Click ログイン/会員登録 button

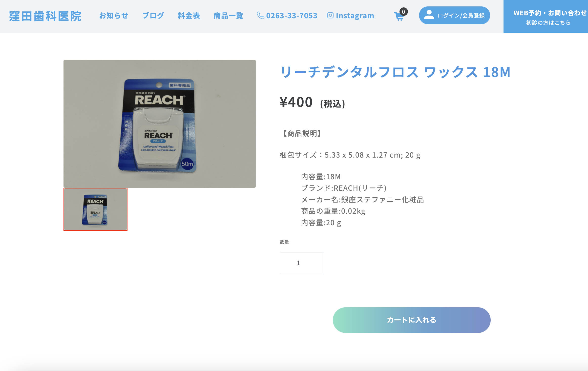(x=454, y=15)
